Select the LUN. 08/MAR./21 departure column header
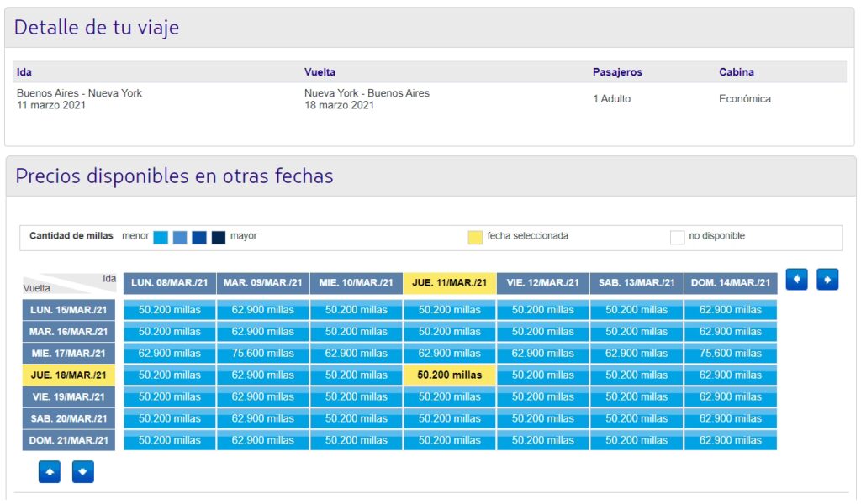 click(170, 283)
